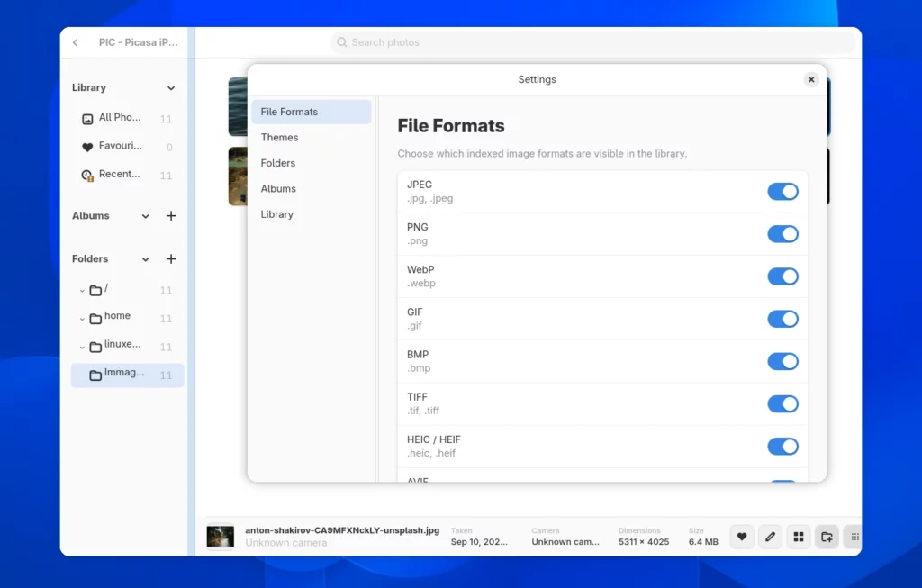Open All Photos in the sidebar
Screen dimensions: 922x588
127,118
